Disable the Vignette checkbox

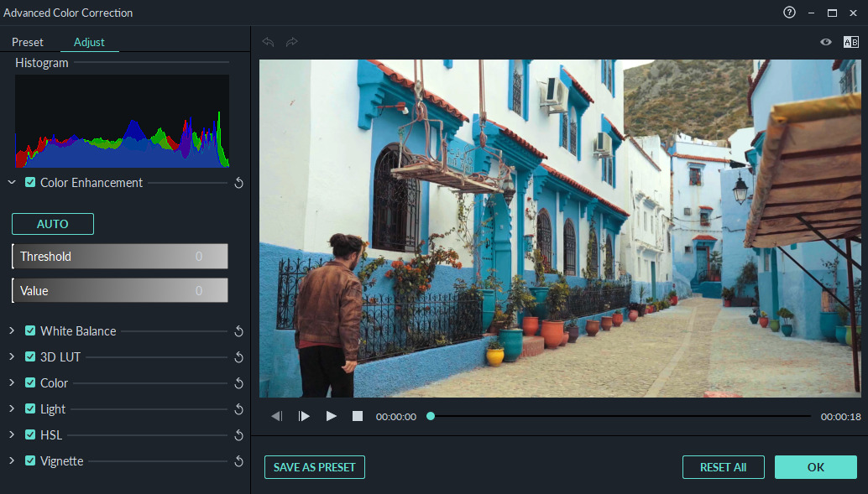[x=29, y=460]
